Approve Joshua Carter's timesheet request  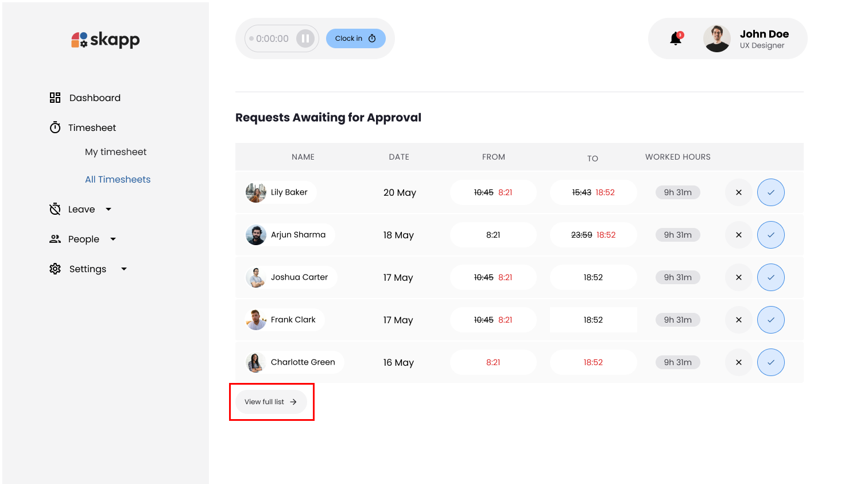(x=770, y=277)
